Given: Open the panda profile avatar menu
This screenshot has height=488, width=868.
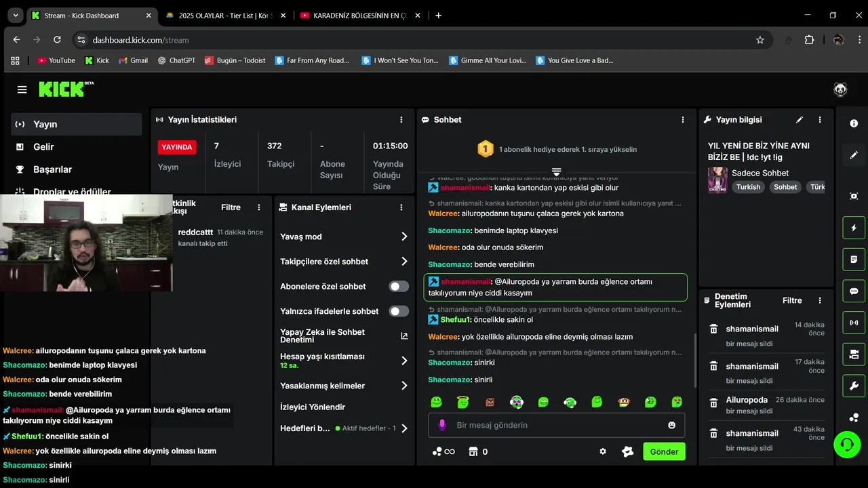Looking at the screenshot, I should click(x=840, y=89).
